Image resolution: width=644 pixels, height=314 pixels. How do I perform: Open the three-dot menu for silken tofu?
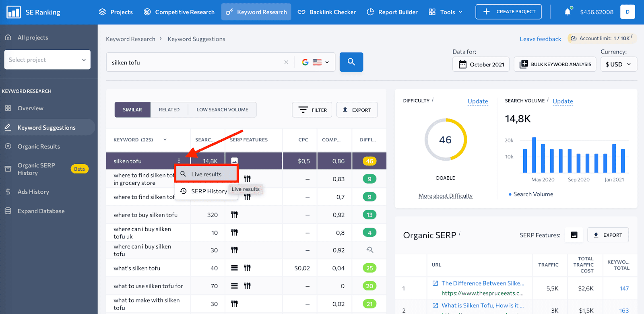179,161
